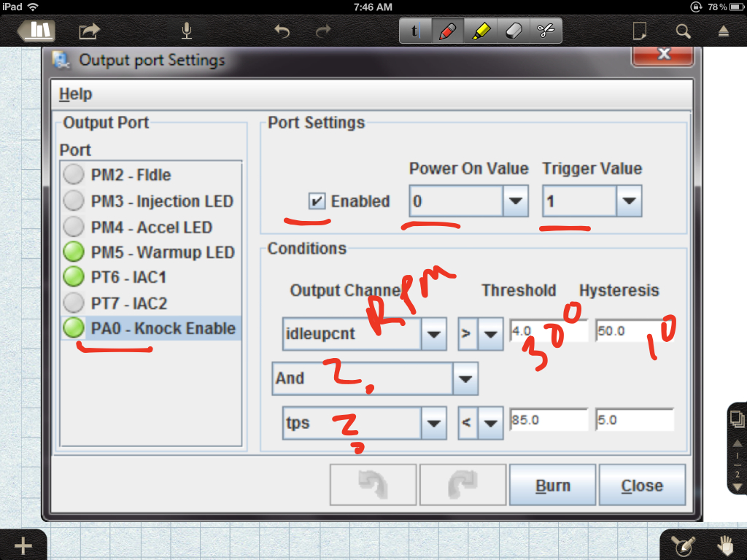Open the notebook library icon

[37, 31]
